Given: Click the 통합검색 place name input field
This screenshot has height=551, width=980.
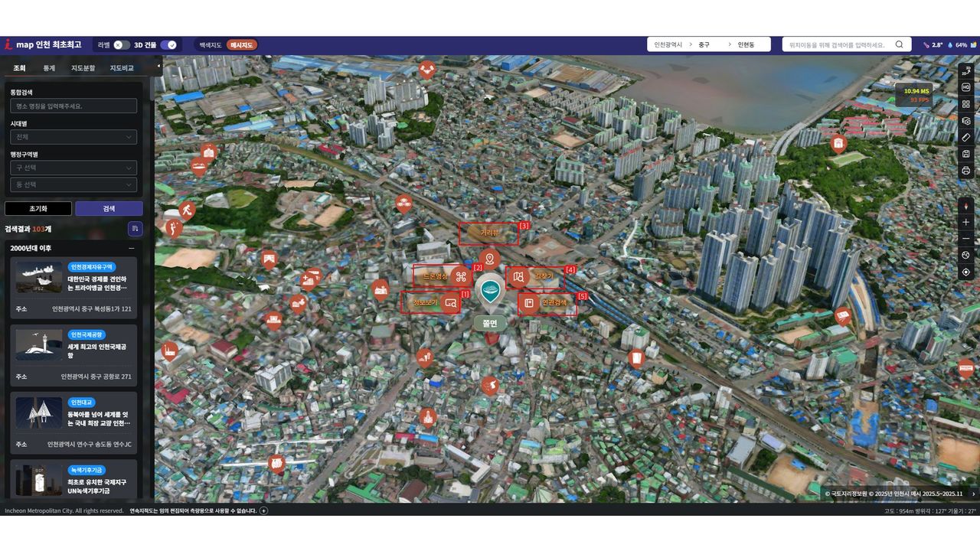Looking at the screenshot, I should click(x=73, y=106).
